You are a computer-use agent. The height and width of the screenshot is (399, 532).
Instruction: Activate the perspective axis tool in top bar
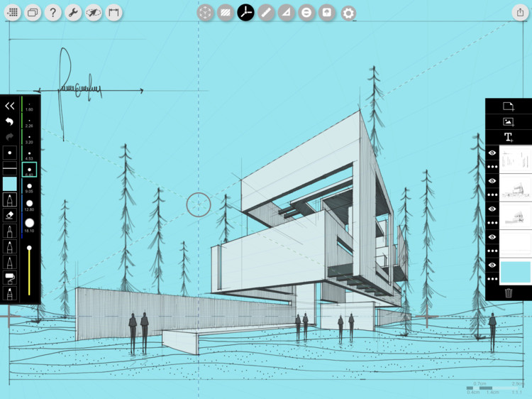(245, 12)
